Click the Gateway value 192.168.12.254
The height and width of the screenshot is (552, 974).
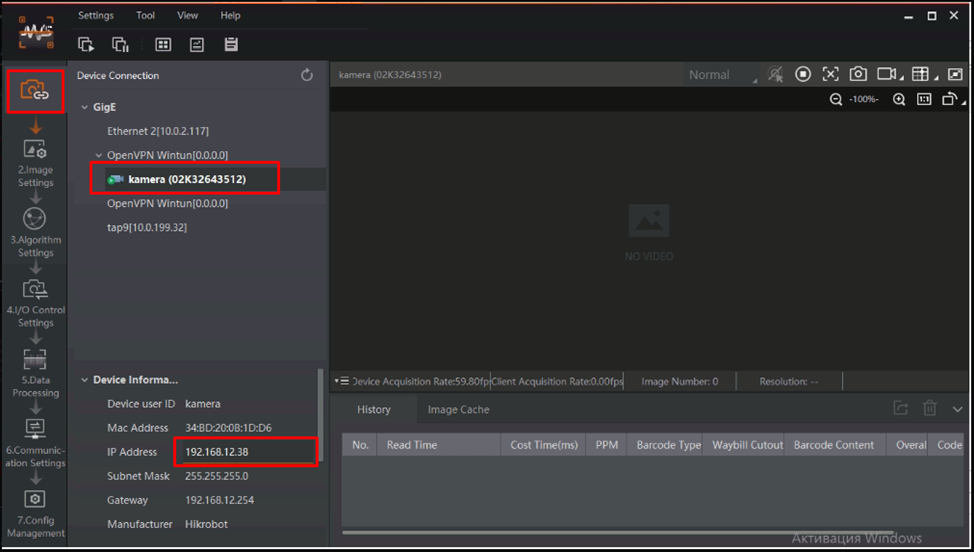(x=219, y=500)
